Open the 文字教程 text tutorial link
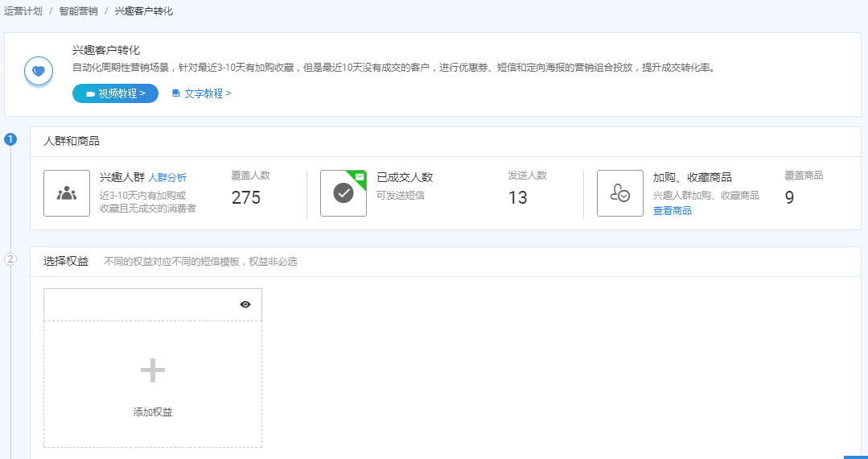This screenshot has height=459, width=868. coord(202,93)
